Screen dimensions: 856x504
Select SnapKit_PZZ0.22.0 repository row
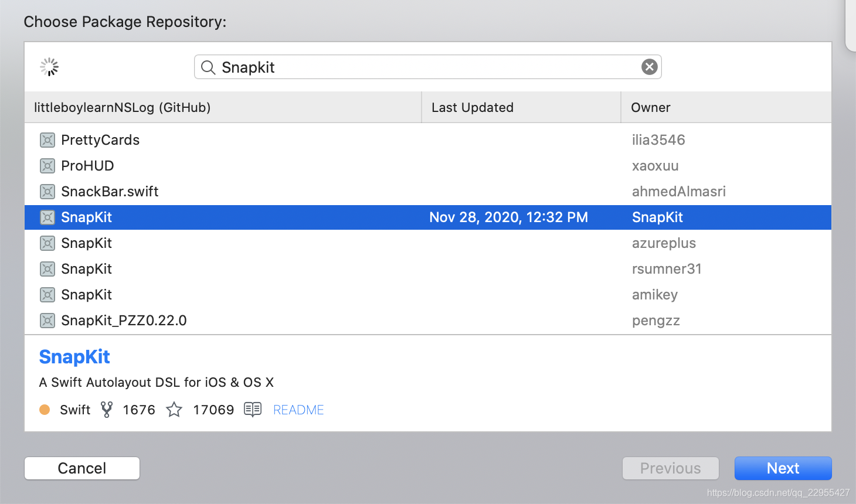pos(428,321)
